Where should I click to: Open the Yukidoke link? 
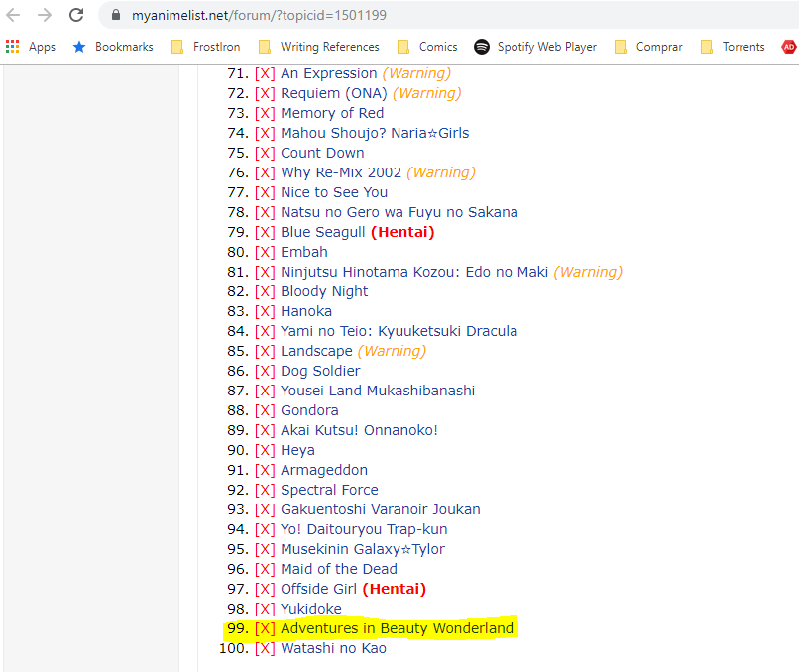(x=311, y=609)
